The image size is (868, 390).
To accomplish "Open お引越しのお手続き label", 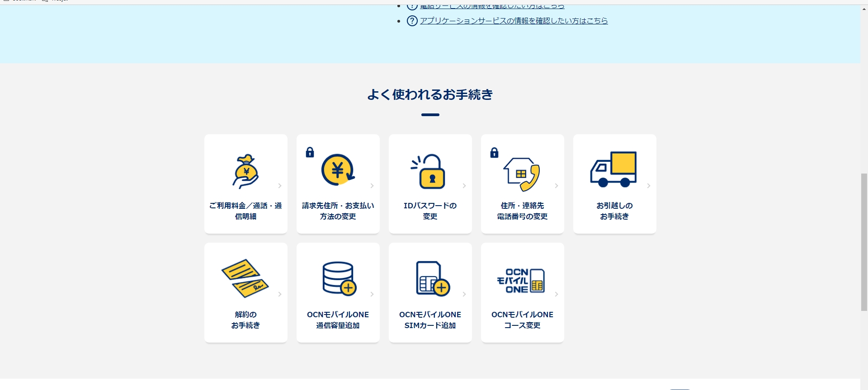I will tap(614, 211).
